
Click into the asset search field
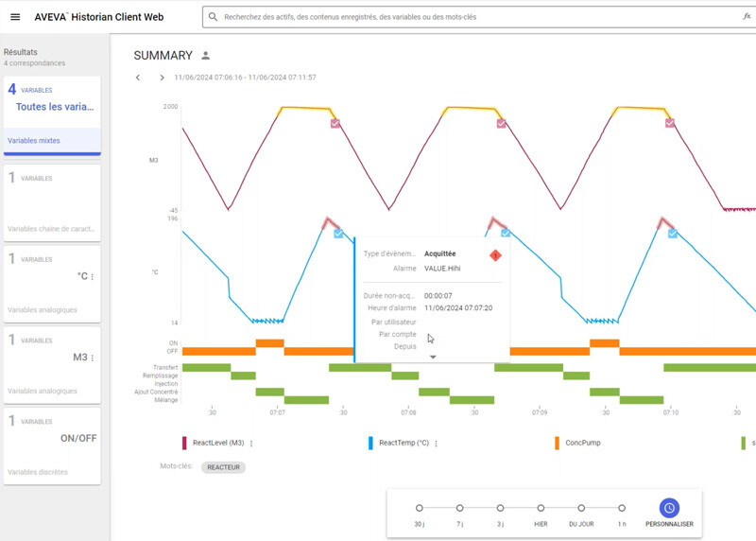[472, 17]
